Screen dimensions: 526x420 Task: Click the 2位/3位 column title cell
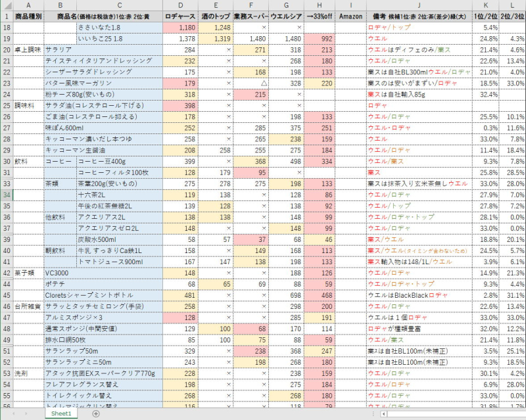512,16
